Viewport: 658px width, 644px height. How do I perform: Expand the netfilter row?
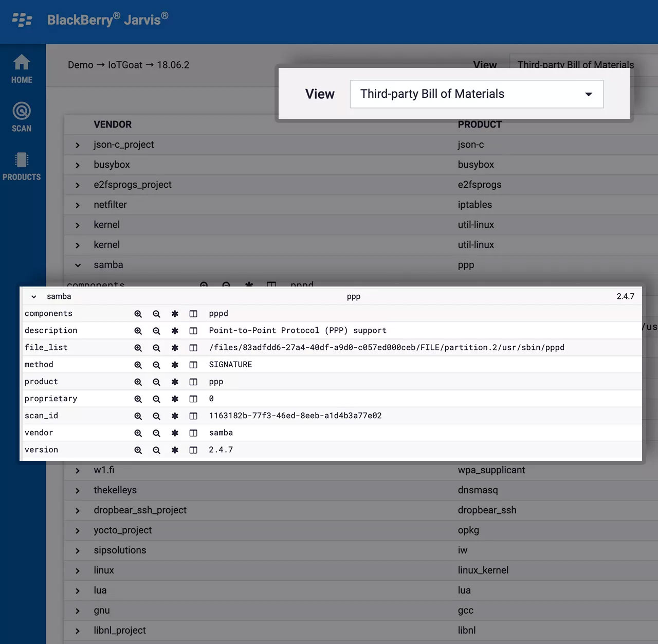pyautogui.click(x=78, y=205)
